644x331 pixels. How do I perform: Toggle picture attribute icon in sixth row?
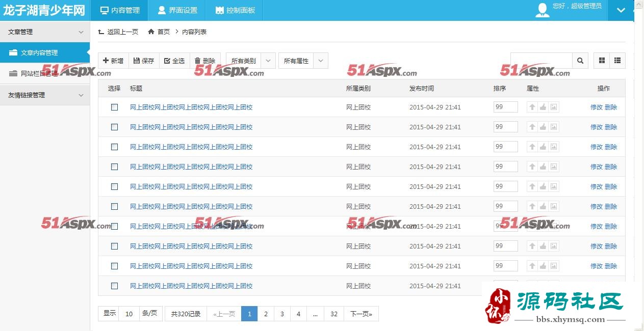click(554, 206)
